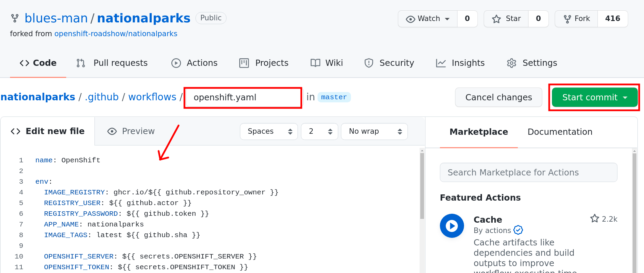Open the Insights tab

tap(460, 63)
